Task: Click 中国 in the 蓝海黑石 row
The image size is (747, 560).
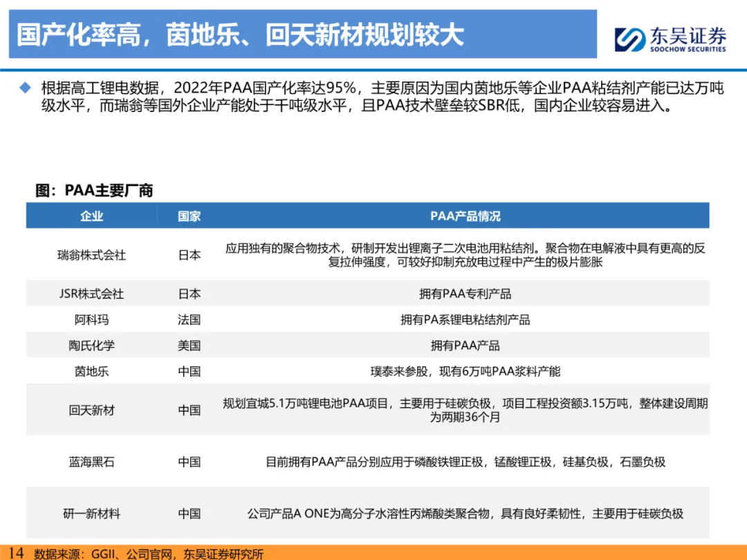Action: click(189, 462)
